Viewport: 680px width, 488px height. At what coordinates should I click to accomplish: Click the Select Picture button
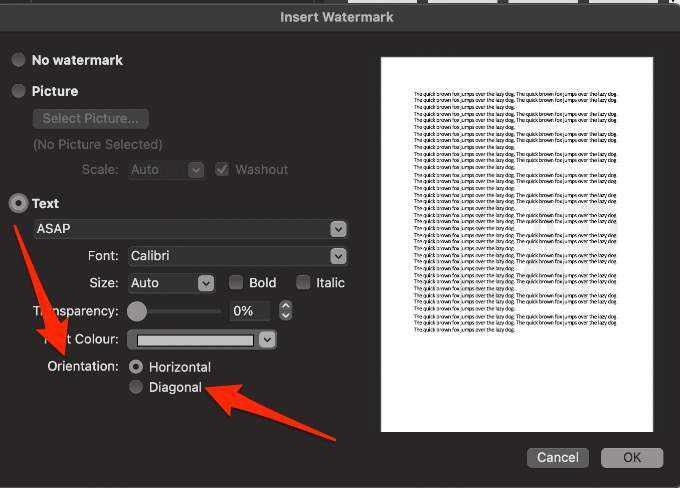coord(90,119)
